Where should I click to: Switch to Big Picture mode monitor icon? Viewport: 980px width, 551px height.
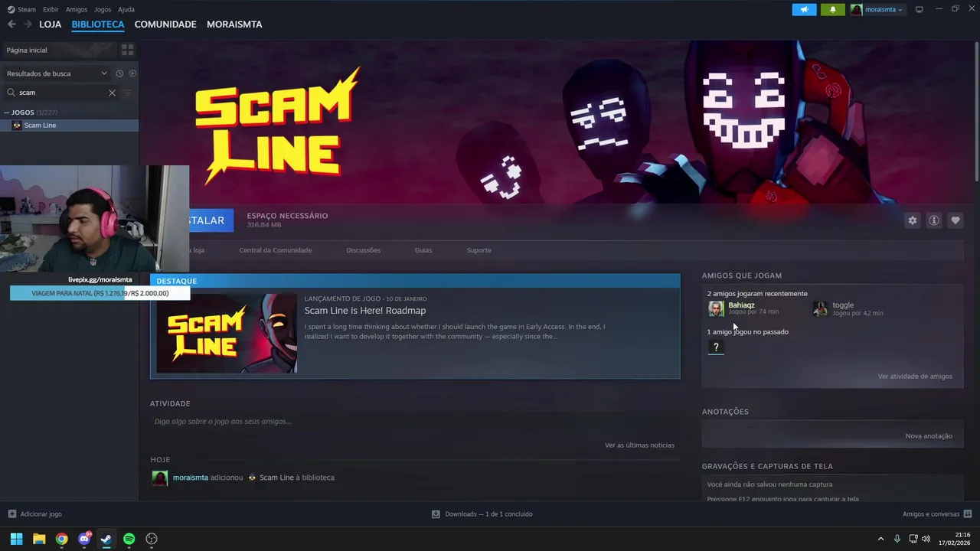point(920,9)
